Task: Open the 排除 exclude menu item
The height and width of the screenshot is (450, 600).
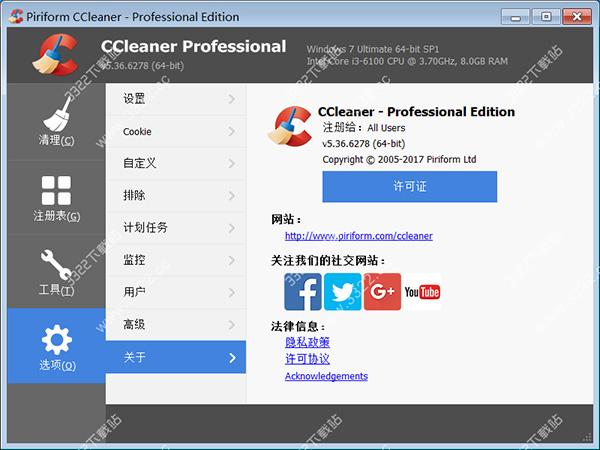Action: (176, 196)
